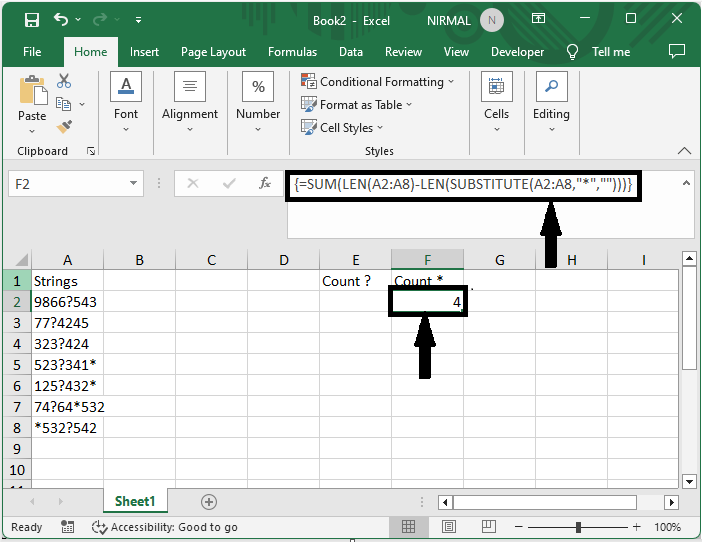The height and width of the screenshot is (542, 702).
Task: Collapse the ribbon with the caret
Action: [684, 151]
